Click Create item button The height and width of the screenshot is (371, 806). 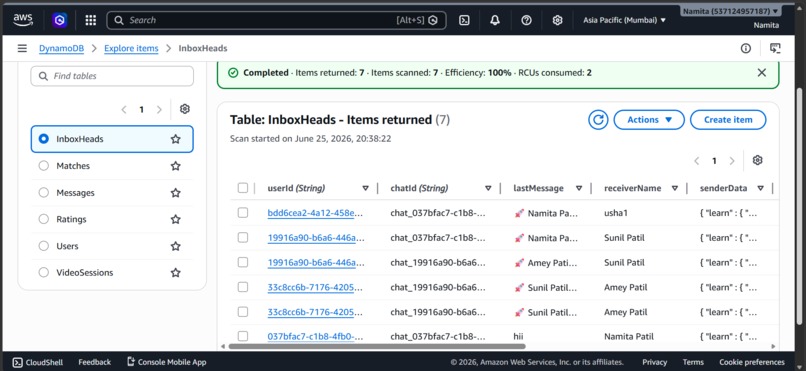728,120
